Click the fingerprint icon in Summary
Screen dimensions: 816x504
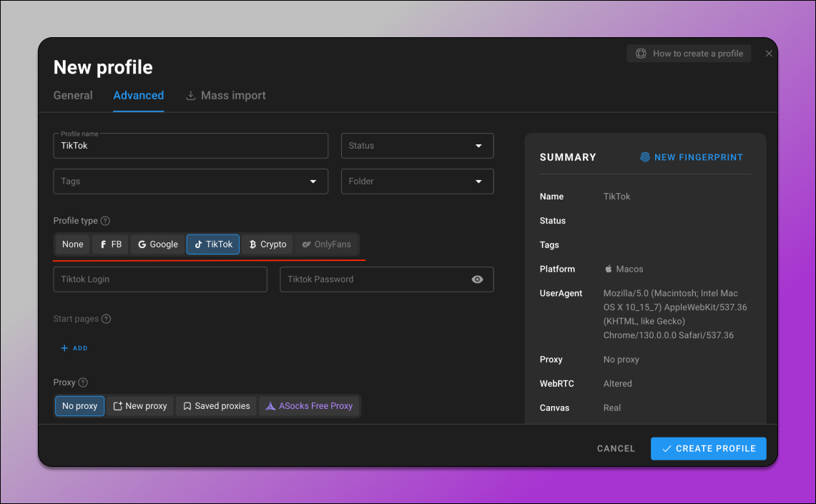click(x=645, y=157)
